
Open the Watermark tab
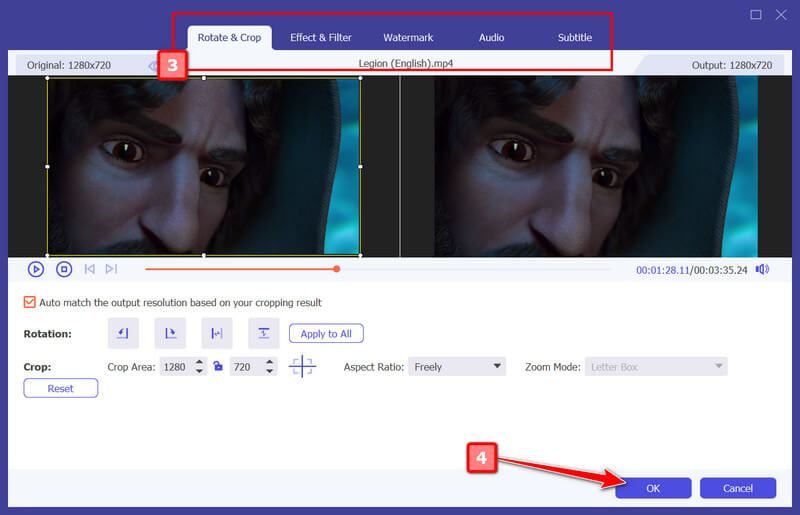(408, 38)
